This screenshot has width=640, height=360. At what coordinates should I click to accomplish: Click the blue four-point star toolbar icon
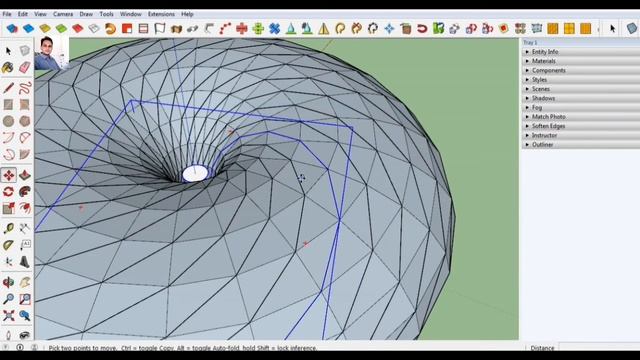pyautogui.click(x=389, y=29)
